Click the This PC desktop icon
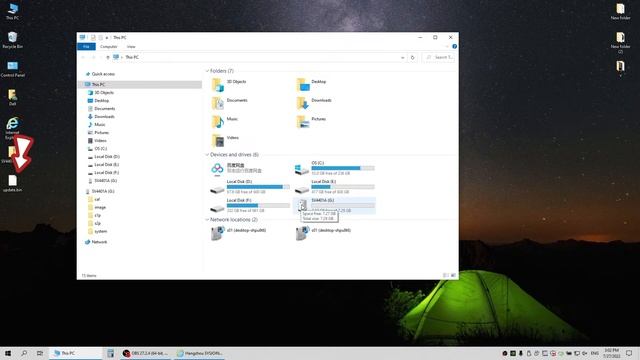This screenshot has width=640, height=360. coord(13,11)
